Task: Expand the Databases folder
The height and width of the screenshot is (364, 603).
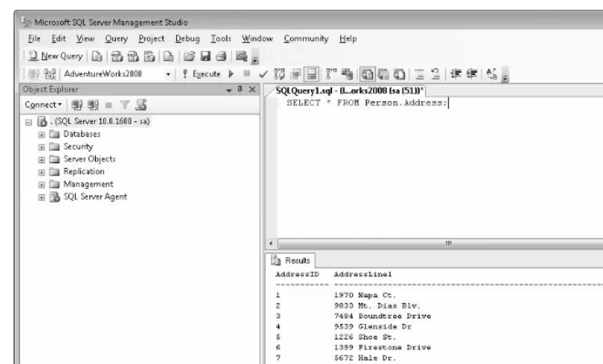Action: [x=42, y=134]
